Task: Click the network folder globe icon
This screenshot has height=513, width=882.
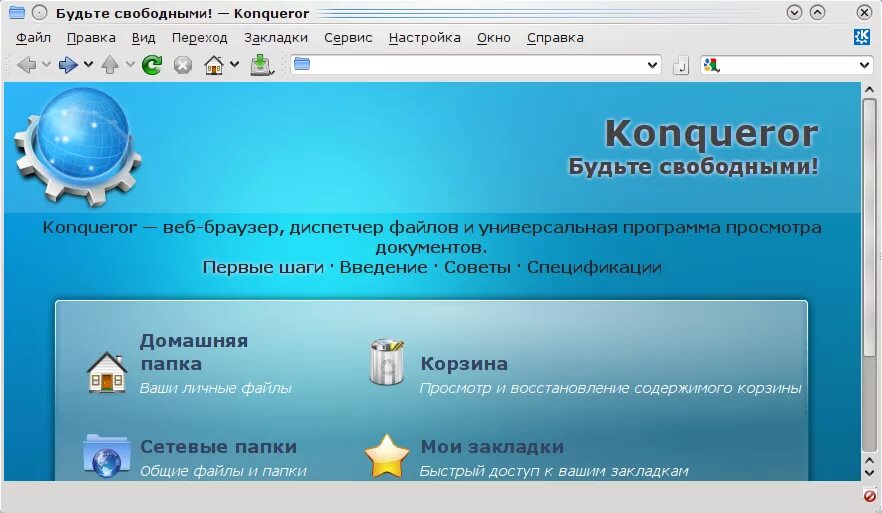Action: (x=107, y=455)
